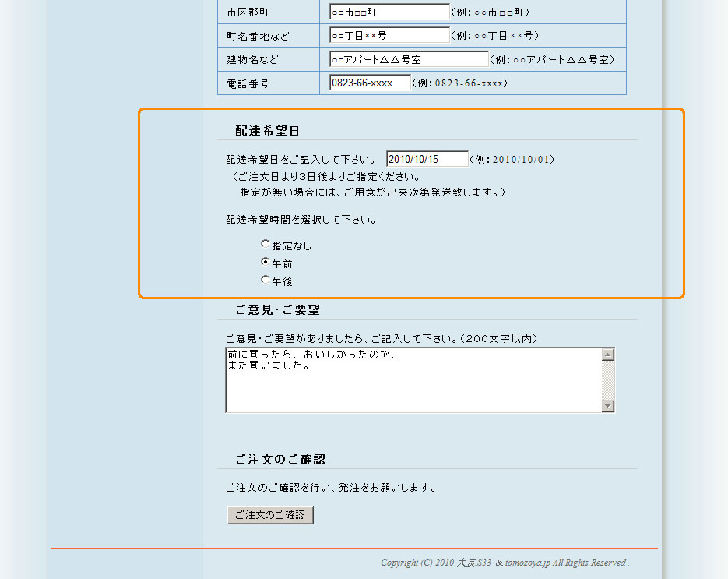The image size is (728, 579).
Task: Click the 町名番地など label cell
Action: point(269,35)
